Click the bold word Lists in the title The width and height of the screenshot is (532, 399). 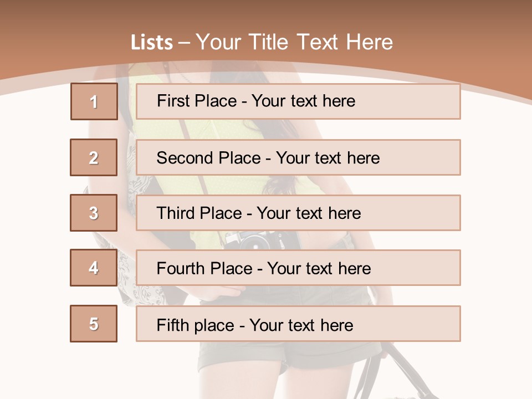point(152,43)
